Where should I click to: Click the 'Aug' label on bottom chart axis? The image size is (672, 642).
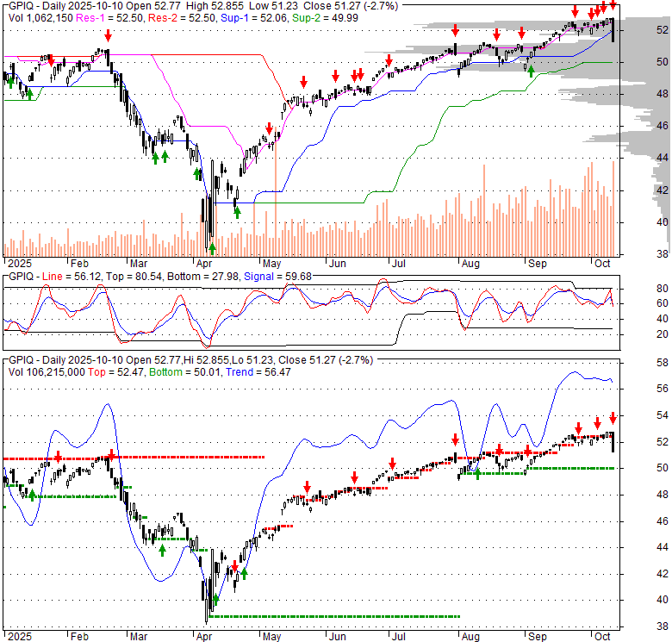point(470,637)
